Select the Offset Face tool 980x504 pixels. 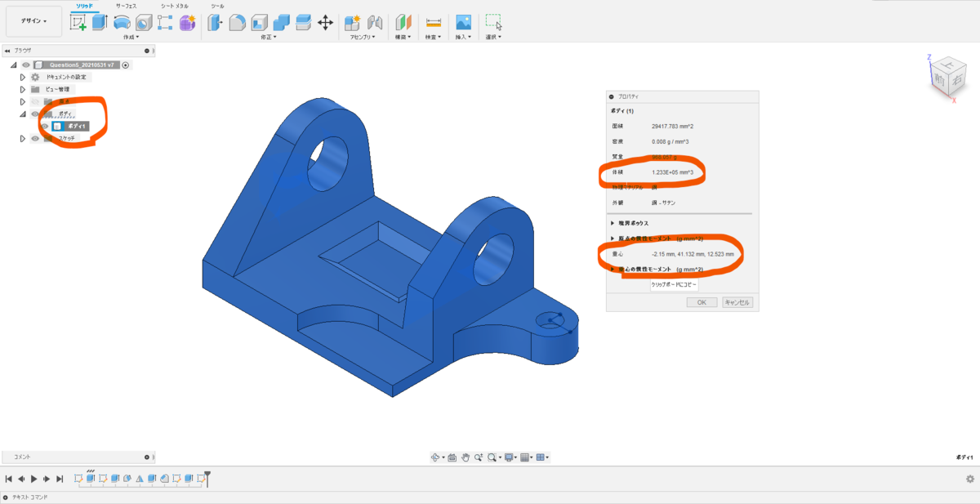(x=303, y=22)
